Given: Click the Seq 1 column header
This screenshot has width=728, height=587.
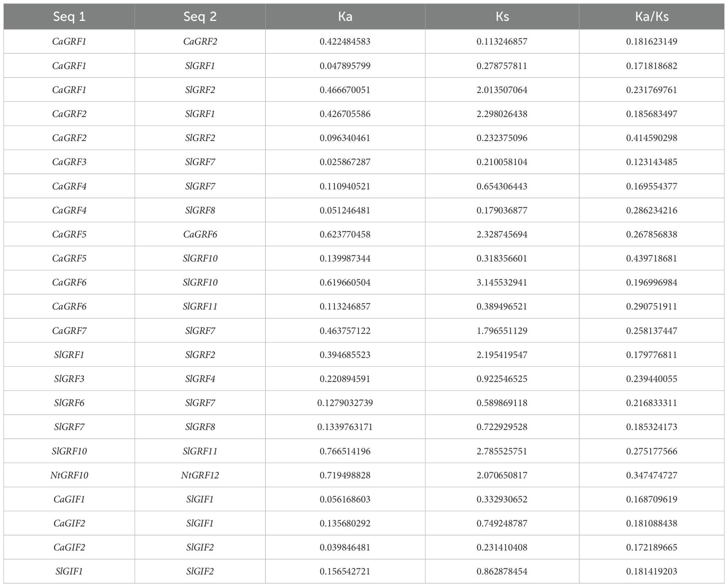Looking at the screenshot, I should [x=69, y=16].
